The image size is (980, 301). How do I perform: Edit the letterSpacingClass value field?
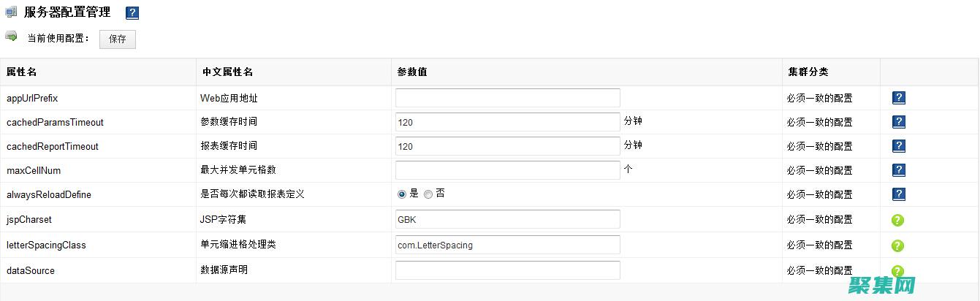pyautogui.click(x=507, y=245)
